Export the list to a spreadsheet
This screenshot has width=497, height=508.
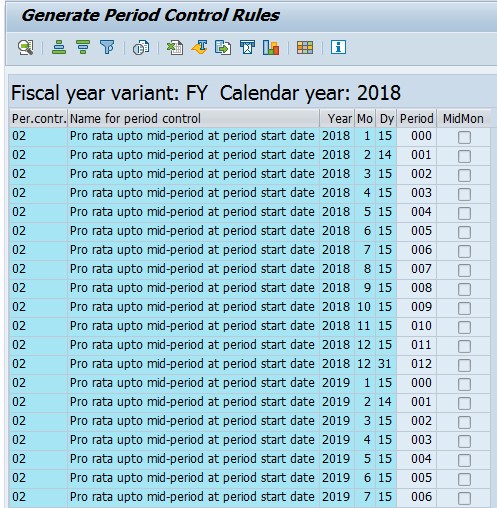coord(175,48)
